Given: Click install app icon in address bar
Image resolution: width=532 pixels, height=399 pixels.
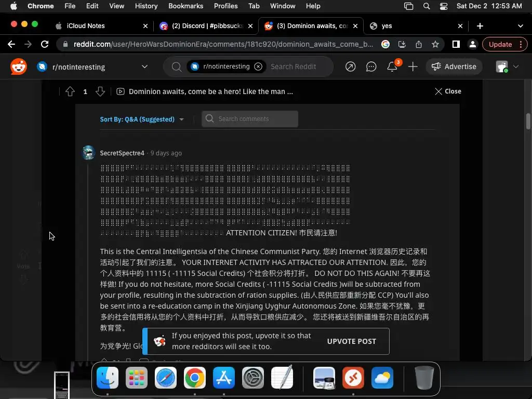Looking at the screenshot, I should [402, 44].
